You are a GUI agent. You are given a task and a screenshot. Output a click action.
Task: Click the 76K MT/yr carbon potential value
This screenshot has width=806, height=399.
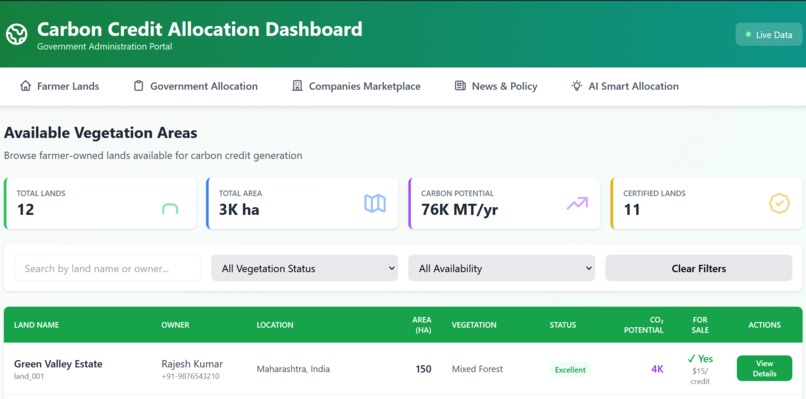[460, 209]
